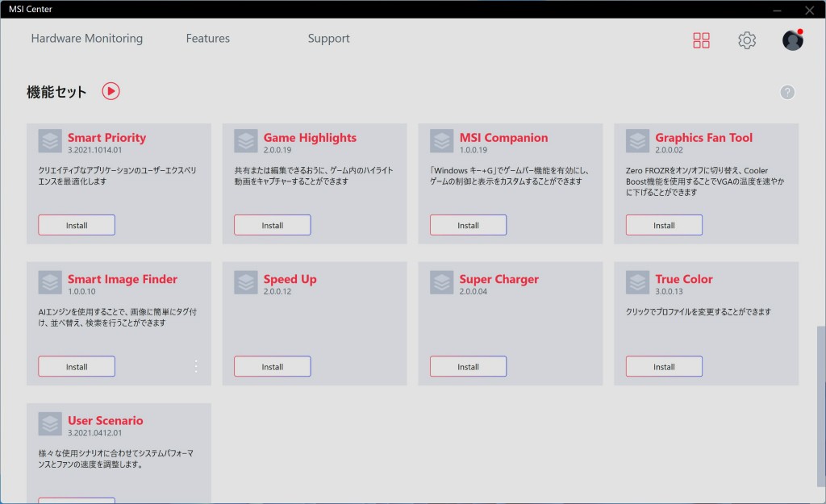The image size is (826, 504).
Task: Install Super Charger
Action: 468,366
